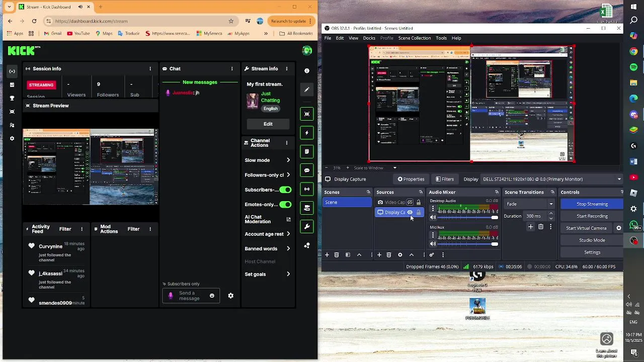The height and width of the screenshot is (362, 644).
Task: Open the OBS View menu
Action: pos(354,38)
